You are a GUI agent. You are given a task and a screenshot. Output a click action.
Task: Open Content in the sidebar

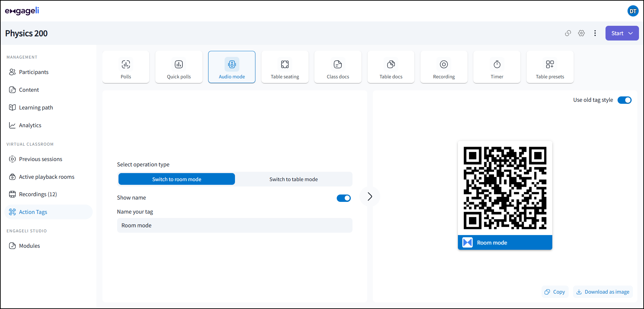click(49, 90)
